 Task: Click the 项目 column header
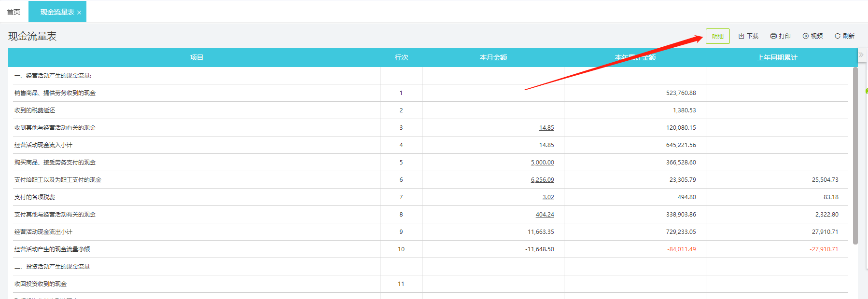click(x=196, y=57)
